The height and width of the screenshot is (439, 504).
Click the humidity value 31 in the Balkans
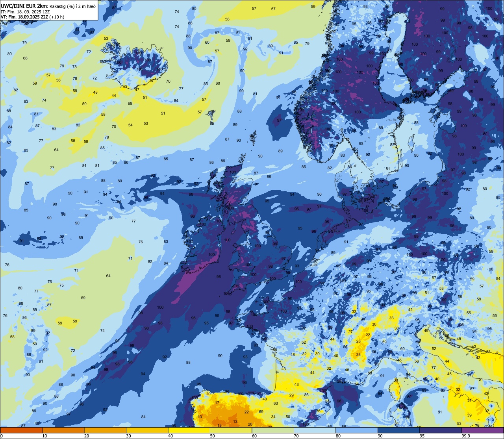(469, 400)
